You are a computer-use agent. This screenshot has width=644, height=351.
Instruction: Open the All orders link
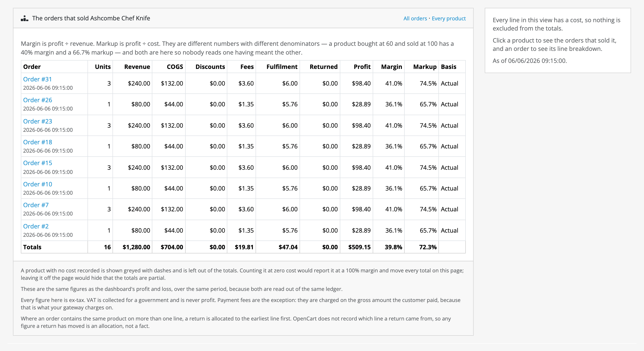(415, 18)
